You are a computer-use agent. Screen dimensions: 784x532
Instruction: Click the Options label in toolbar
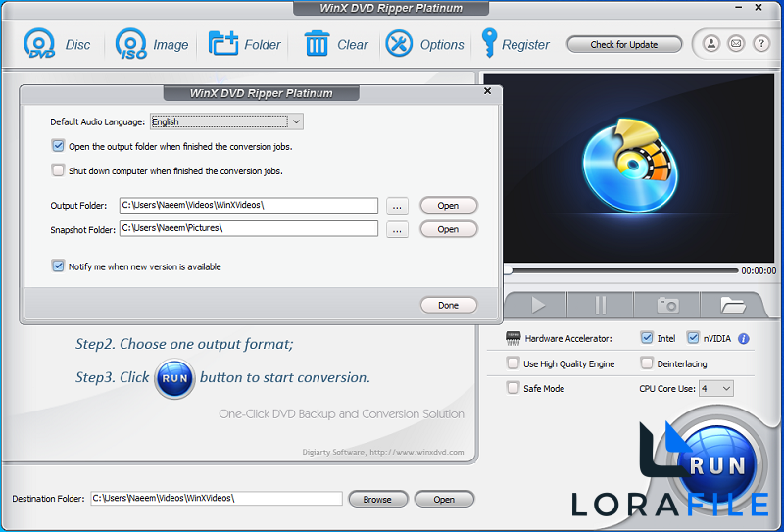coord(442,44)
